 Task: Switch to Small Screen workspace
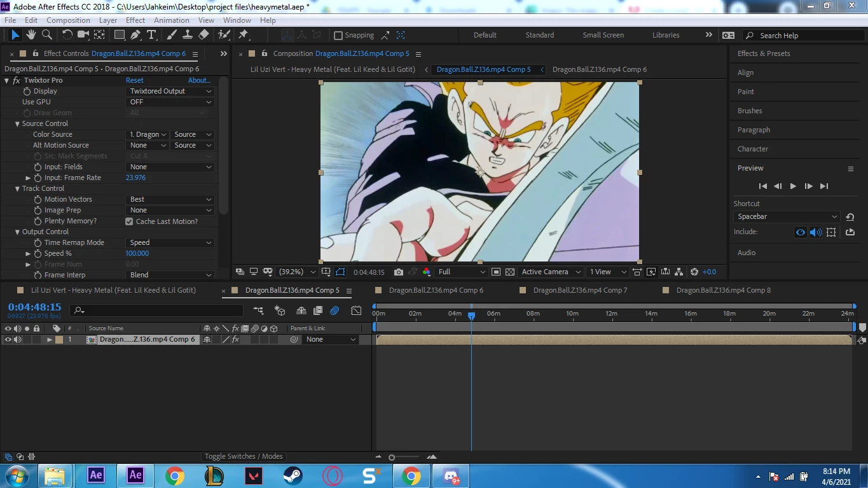(x=603, y=36)
